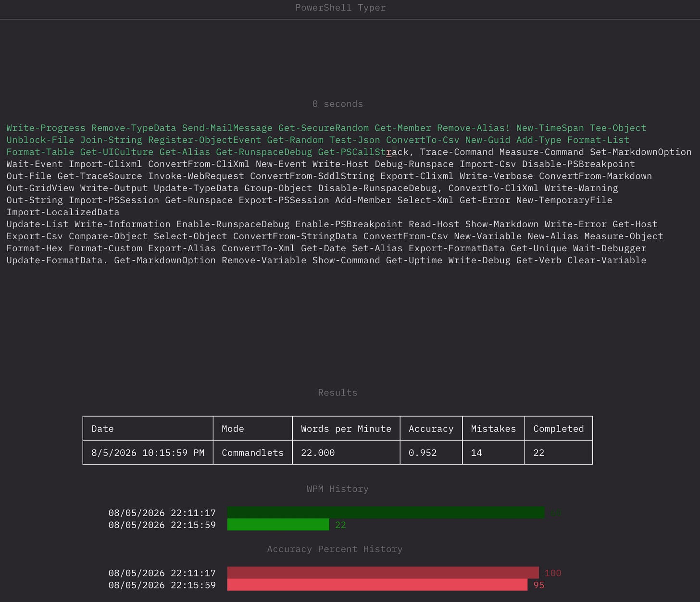Select the Tee-Object word
The height and width of the screenshot is (602, 700).
618,128
